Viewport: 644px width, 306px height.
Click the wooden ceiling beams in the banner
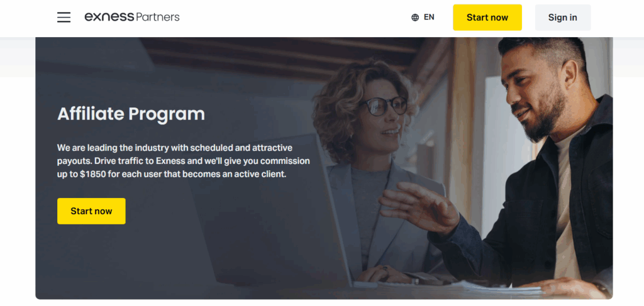(284, 53)
